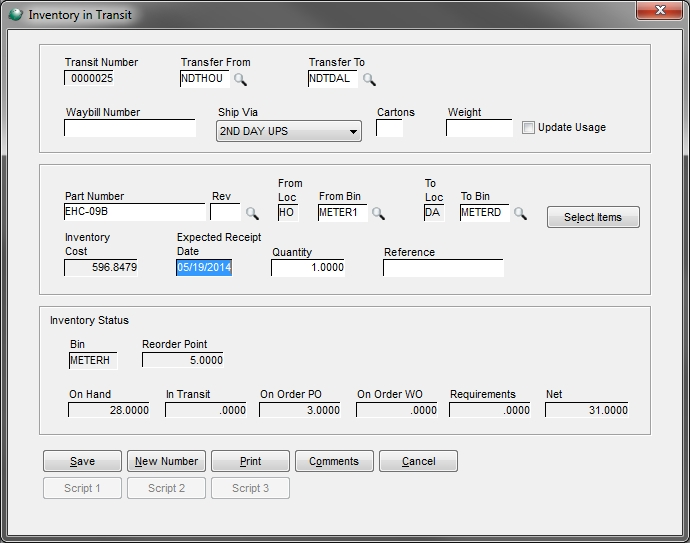Screen dimensions: 690x543
Task: Focus the Rev input field
Action: pyautogui.click(x=225, y=212)
